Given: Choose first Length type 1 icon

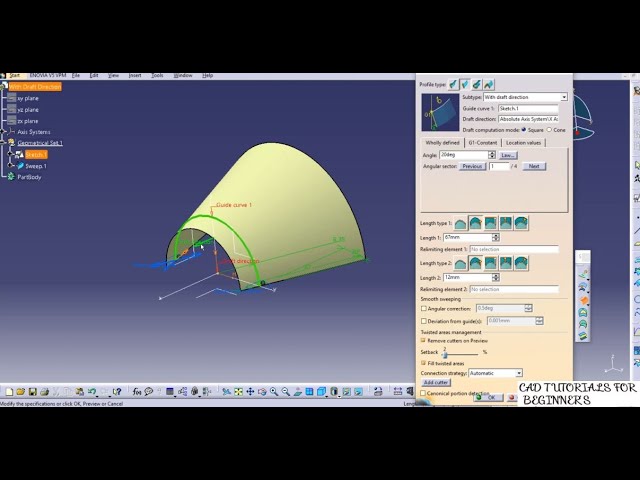Looking at the screenshot, I should 460,223.
